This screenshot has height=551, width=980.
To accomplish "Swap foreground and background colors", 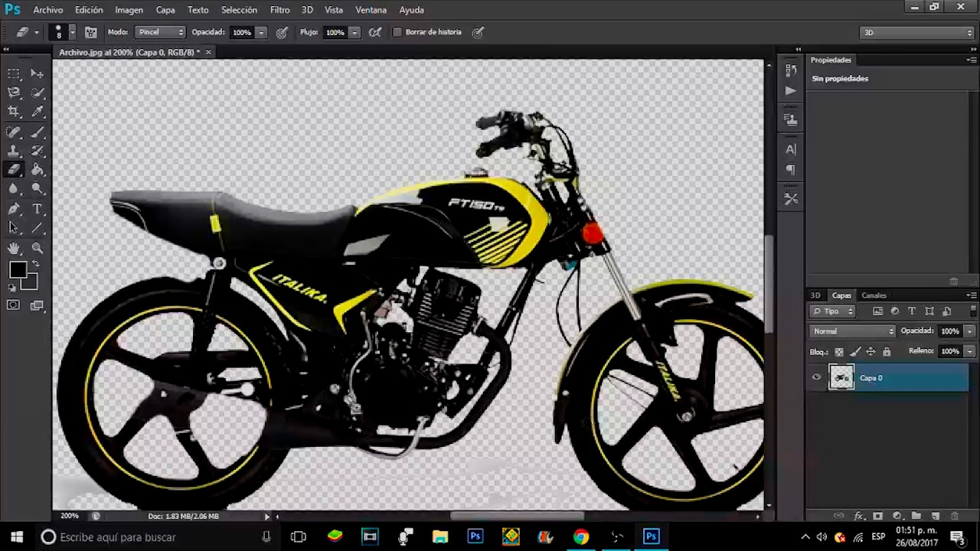I will click(34, 265).
